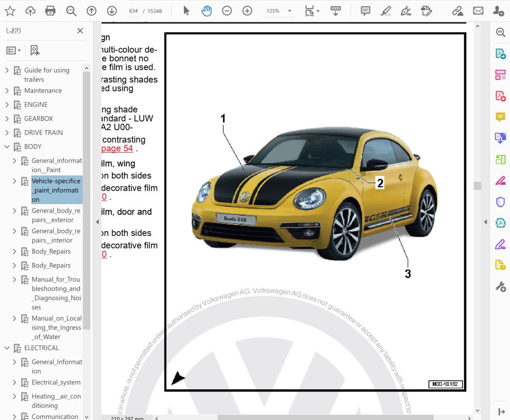Choose the selection arrow tool
The width and height of the screenshot is (510, 420).
(x=186, y=11)
